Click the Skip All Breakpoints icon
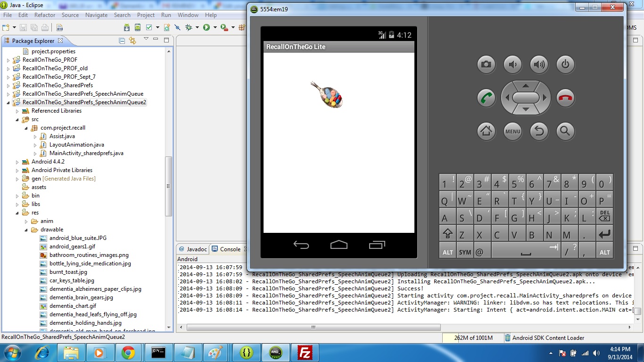Screen dimensions: 644x362 click(178, 28)
